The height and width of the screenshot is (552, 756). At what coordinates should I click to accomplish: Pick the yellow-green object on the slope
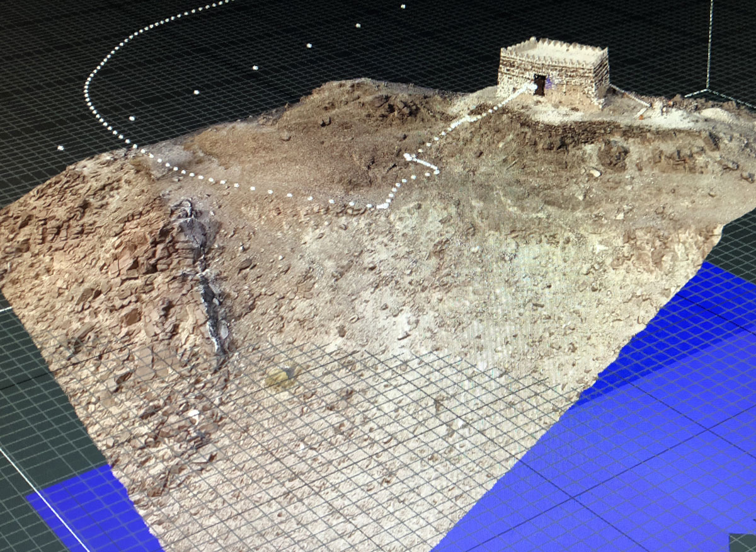280,377
